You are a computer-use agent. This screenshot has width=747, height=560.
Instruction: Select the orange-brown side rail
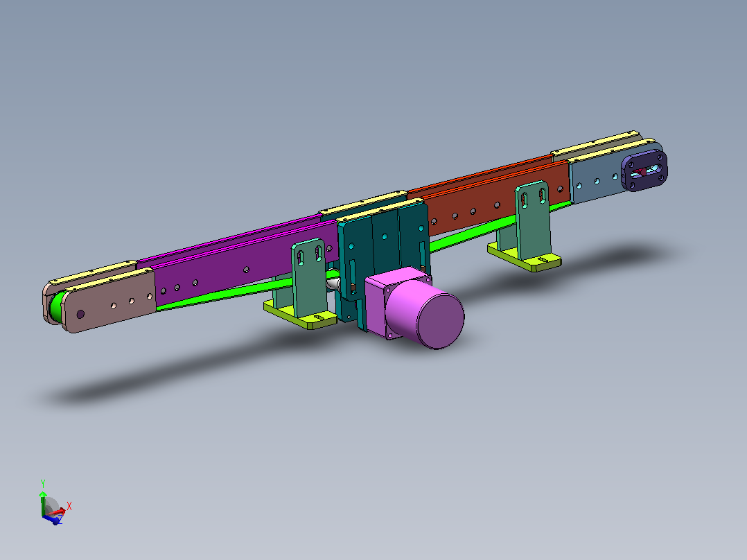(498, 198)
